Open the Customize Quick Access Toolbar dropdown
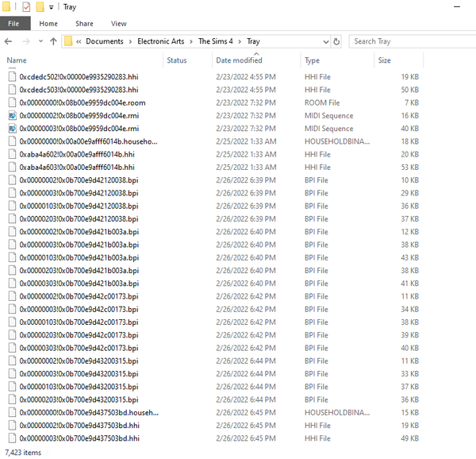Image resolution: width=476 pixels, height=459 pixels. (x=52, y=7)
